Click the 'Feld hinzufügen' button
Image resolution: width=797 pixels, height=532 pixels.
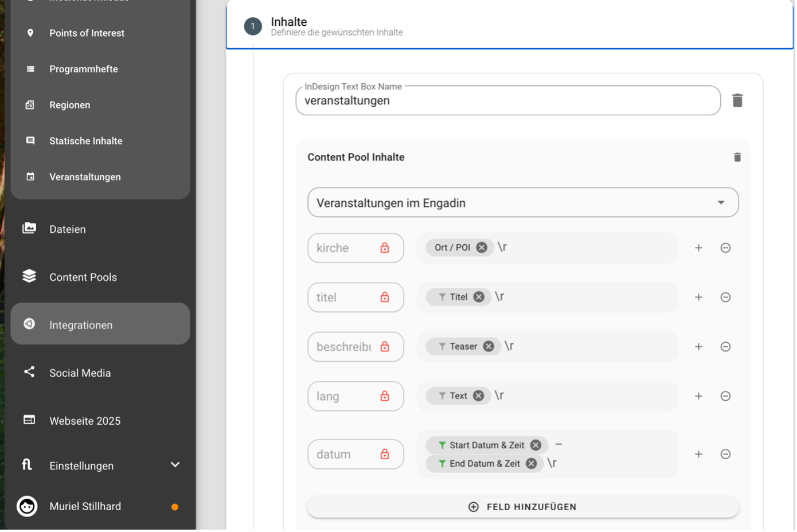pyautogui.click(x=522, y=507)
